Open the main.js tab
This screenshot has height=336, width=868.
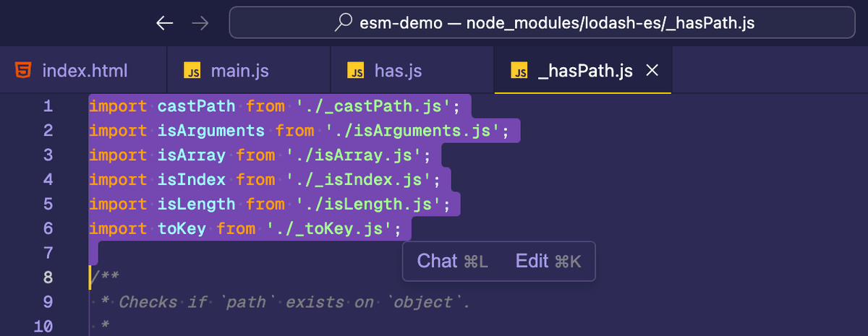point(239,71)
